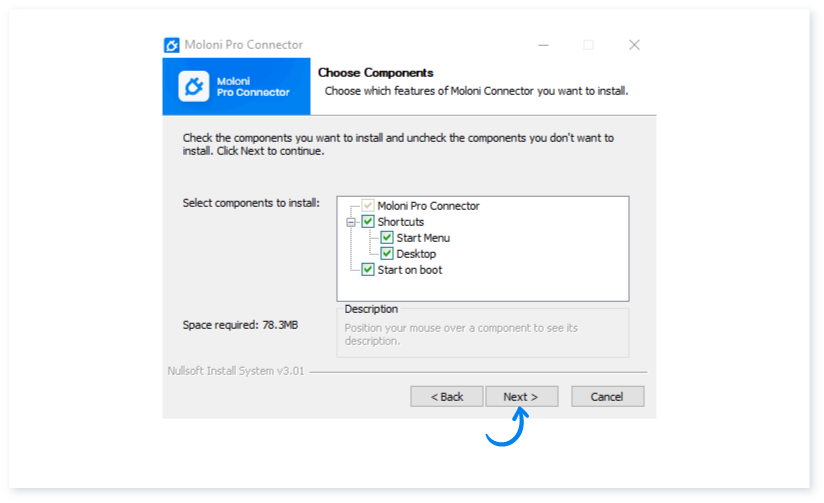Screen dimensions: 824x503
Task: Click the Choose Components heading
Action: pyautogui.click(x=375, y=73)
